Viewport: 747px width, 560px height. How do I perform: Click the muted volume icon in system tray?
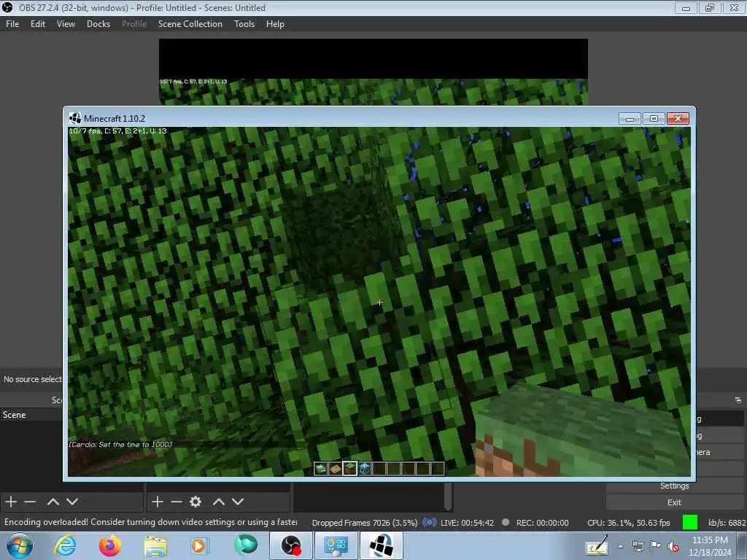[x=673, y=547]
